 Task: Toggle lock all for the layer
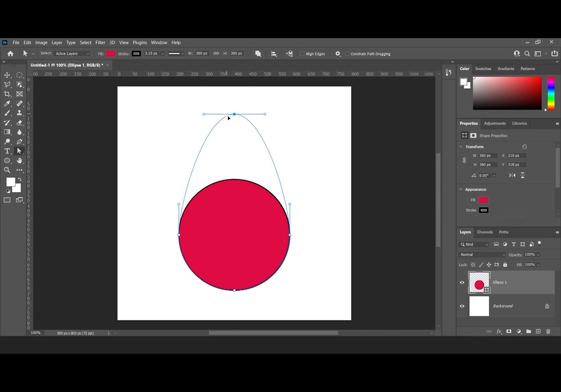(505, 265)
